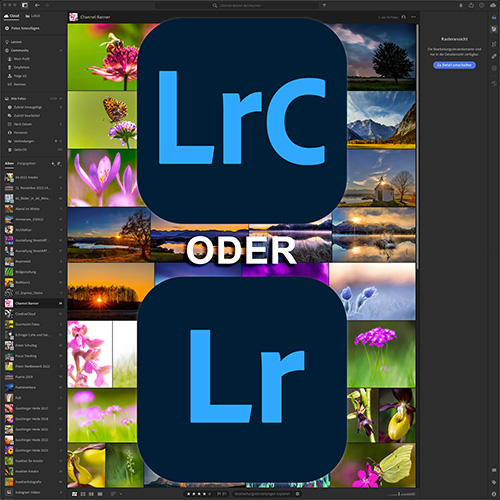
Task: Open the Garchinger Heide 2017 album
Action: click(33, 408)
